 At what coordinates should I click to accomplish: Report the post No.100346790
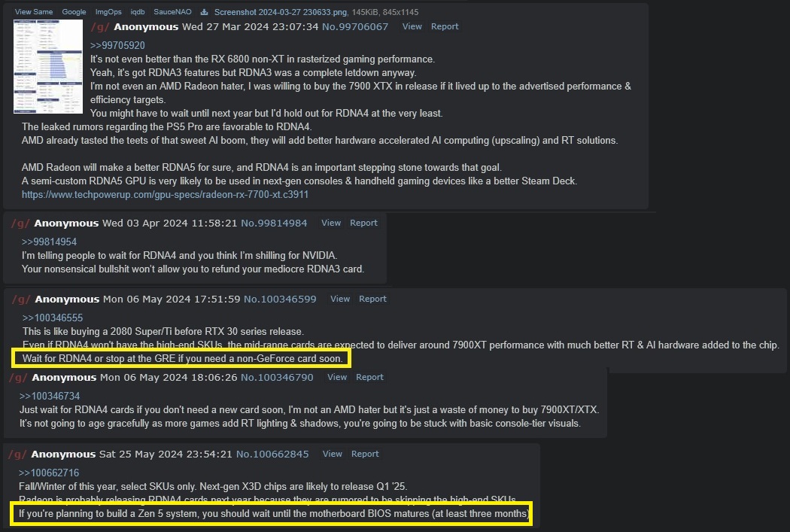coord(370,377)
